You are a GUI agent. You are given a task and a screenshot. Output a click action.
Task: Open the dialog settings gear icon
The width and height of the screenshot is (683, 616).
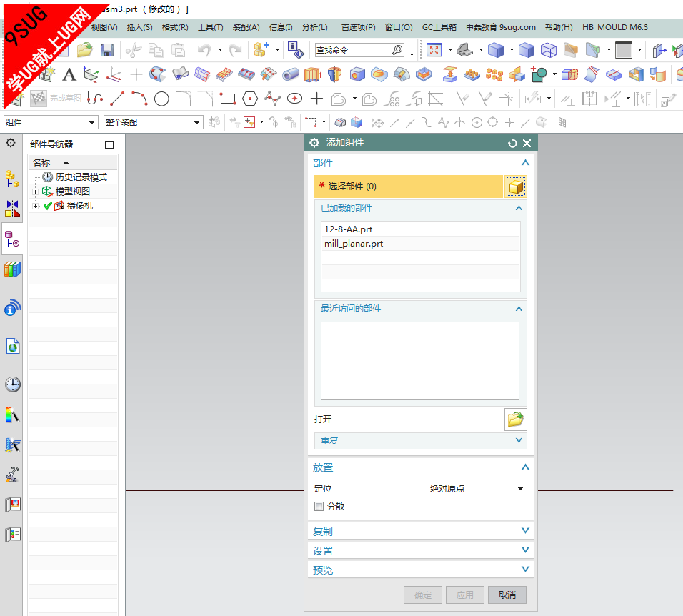click(314, 143)
